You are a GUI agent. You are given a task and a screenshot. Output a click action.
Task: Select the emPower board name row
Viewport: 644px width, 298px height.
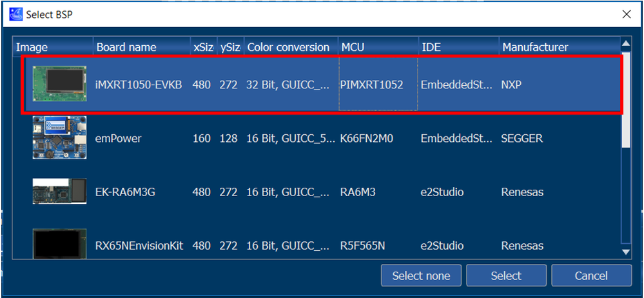(x=118, y=139)
